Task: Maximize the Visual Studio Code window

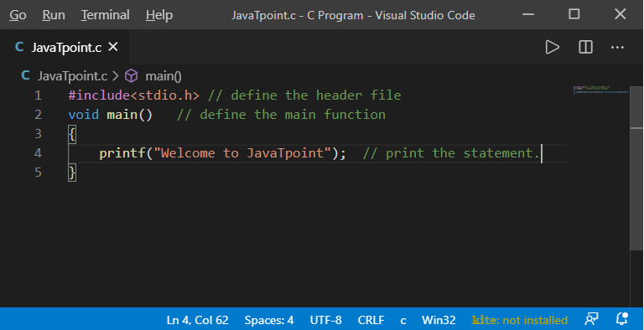Action: pos(574,14)
